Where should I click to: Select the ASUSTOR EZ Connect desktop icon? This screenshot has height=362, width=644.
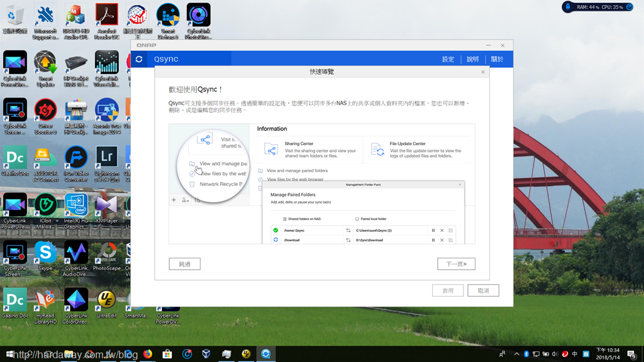[45, 164]
